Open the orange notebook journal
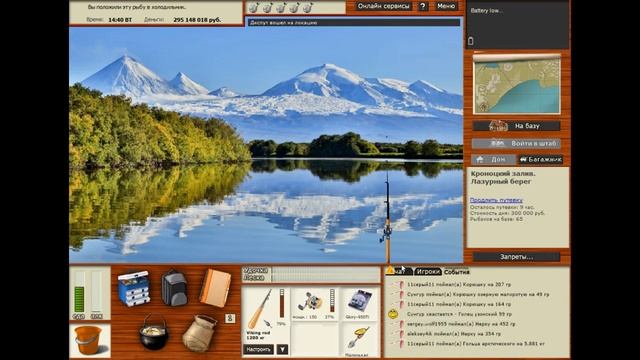Screen dimensions: 640x360 215,287
